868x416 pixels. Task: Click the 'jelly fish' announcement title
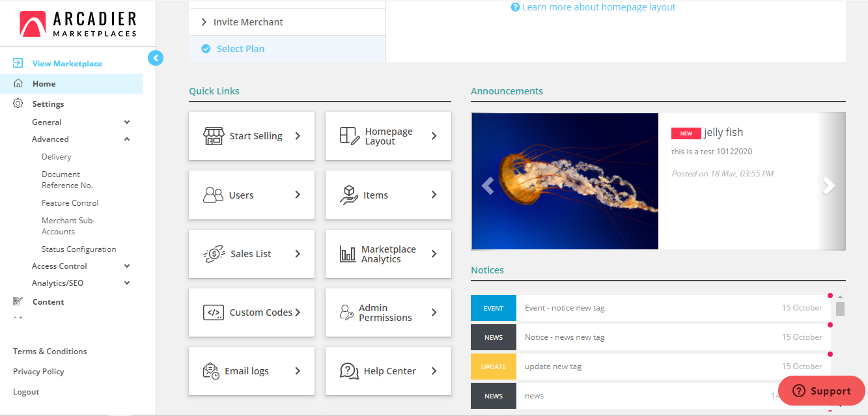point(723,133)
